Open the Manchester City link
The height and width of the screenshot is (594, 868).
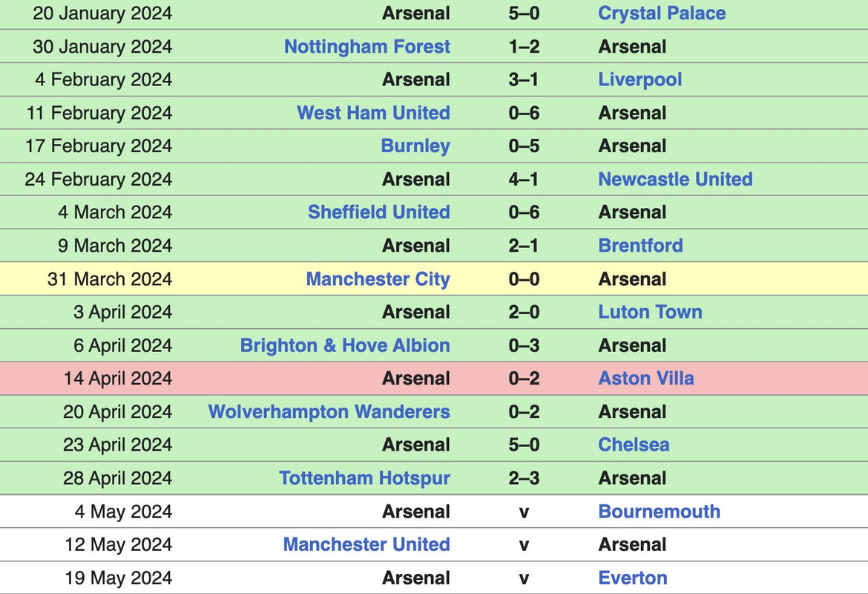(x=378, y=279)
